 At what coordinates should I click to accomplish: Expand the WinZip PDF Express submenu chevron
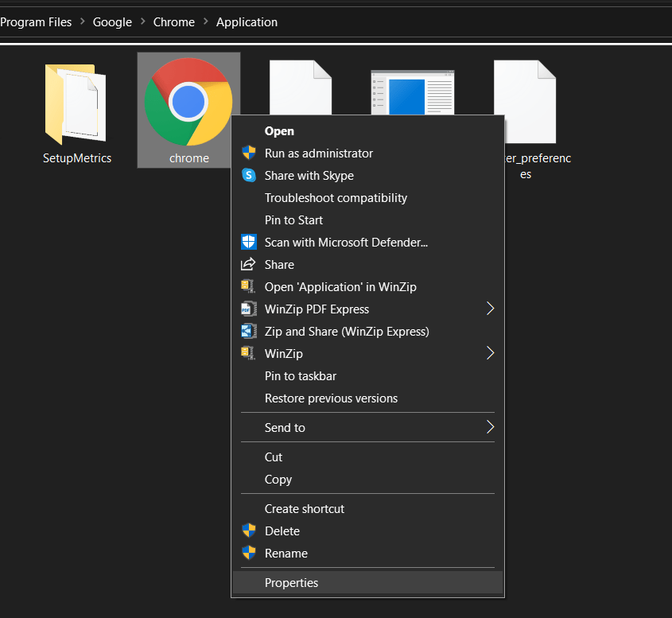tap(490, 309)
